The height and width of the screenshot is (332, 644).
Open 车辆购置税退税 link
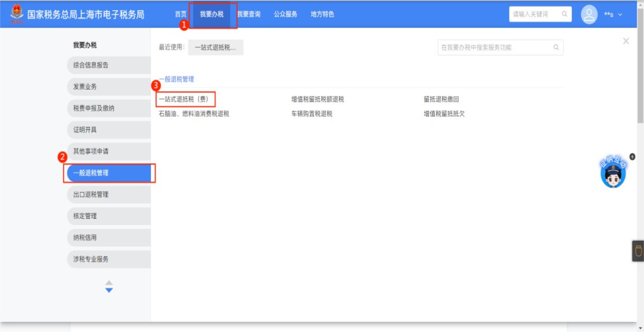pos(311,114)
